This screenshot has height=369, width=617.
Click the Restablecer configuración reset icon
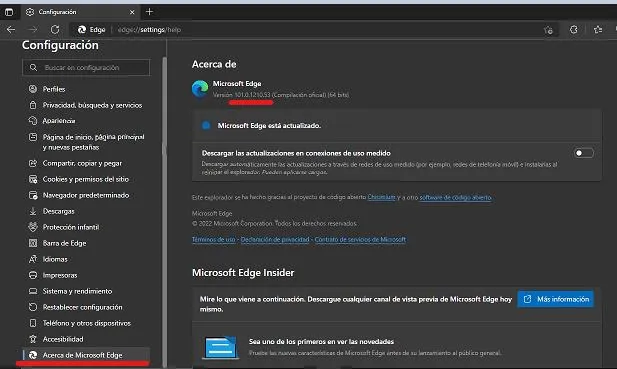[33, 307]
